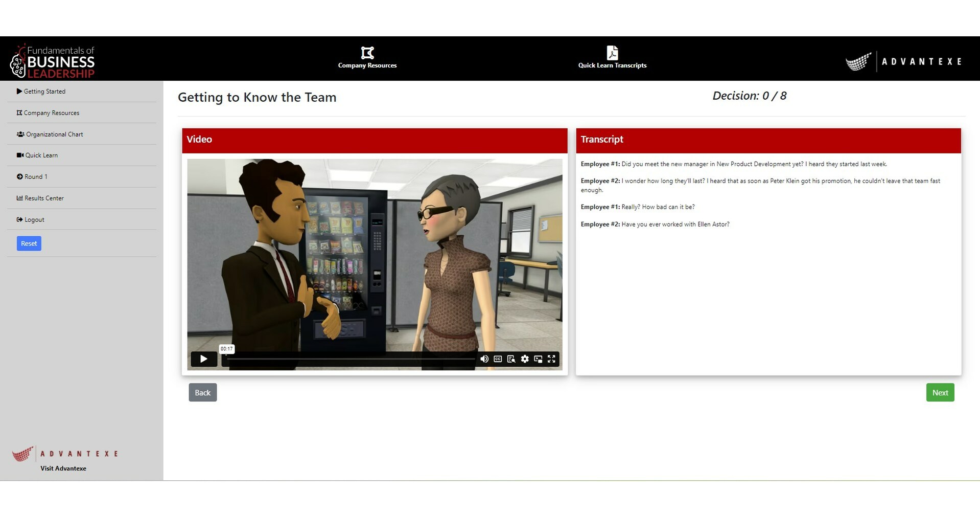
Task: Mute the video audio
Action: coord(484,359)
